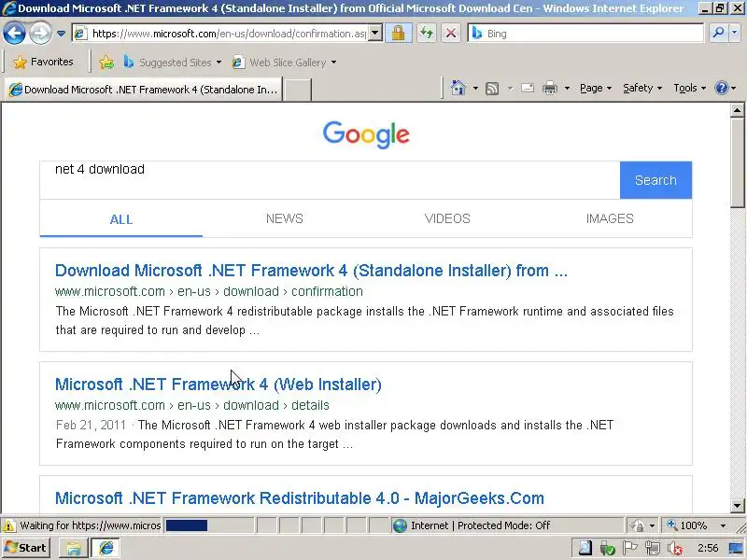Image resolution: width=747 pixels, height=560 pixels.
Task: Click Add to Favorites Bar icon
Action: tap(106, 62)
